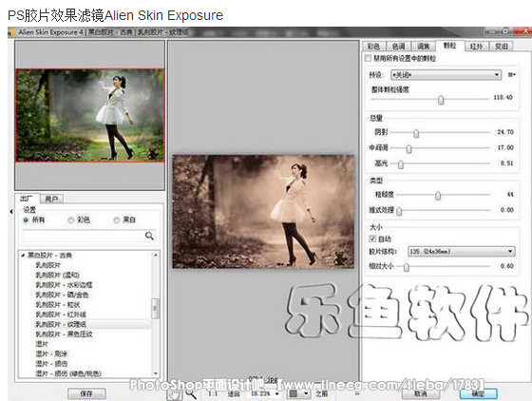Click the sepia preview image
Viewport: 532px width, 401px height.
pyautogui.click(x=263, y=211)
